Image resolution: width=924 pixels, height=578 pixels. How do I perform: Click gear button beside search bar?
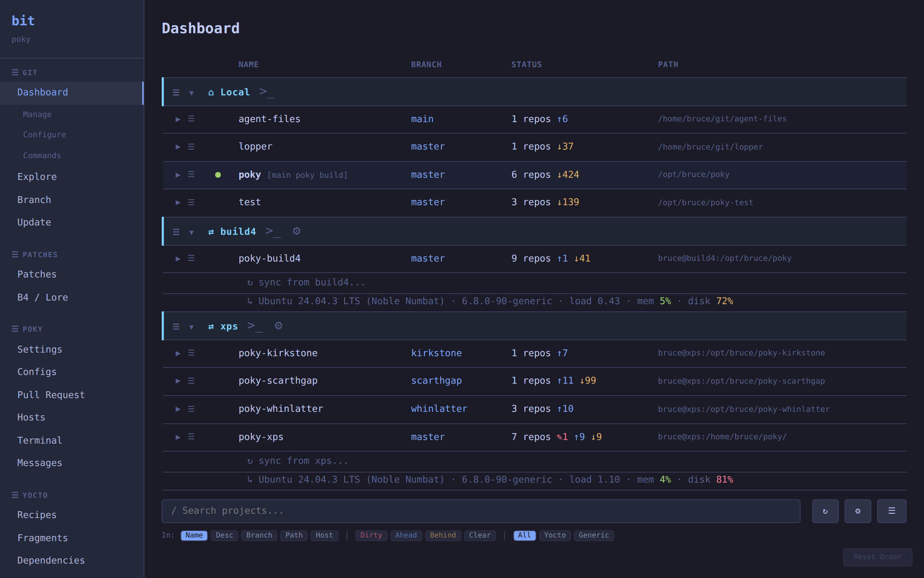[858, 511]
